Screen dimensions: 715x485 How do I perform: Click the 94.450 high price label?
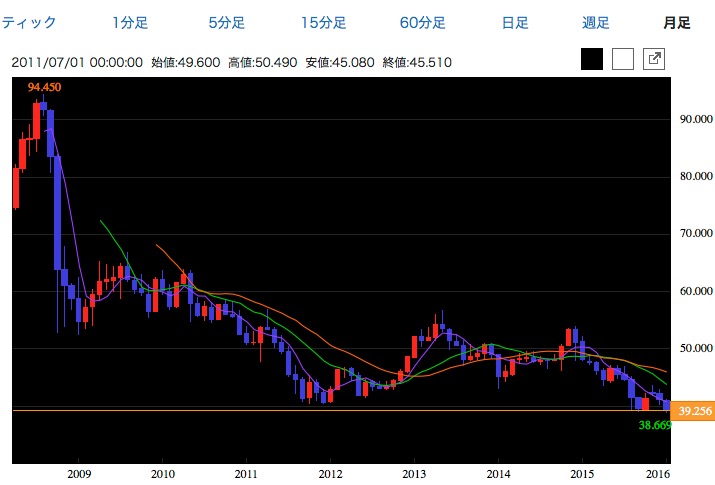click(x=44, y=87)
